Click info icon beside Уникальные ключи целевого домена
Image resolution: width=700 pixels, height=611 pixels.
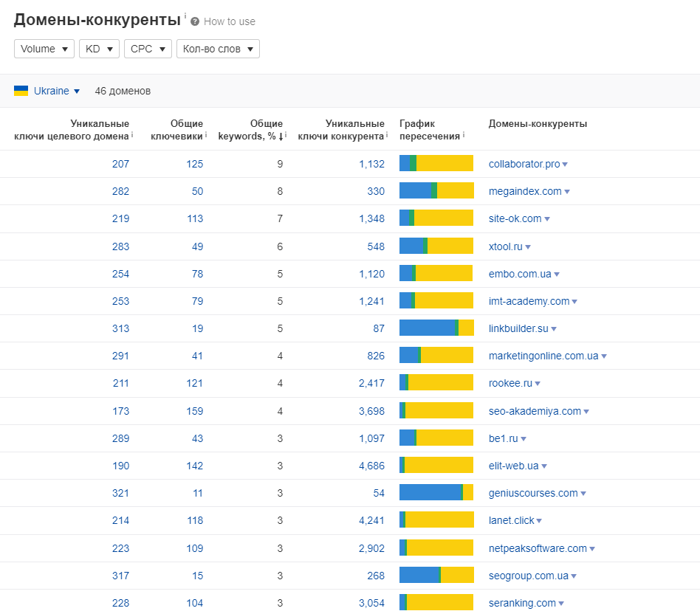[x=132, y=135]
